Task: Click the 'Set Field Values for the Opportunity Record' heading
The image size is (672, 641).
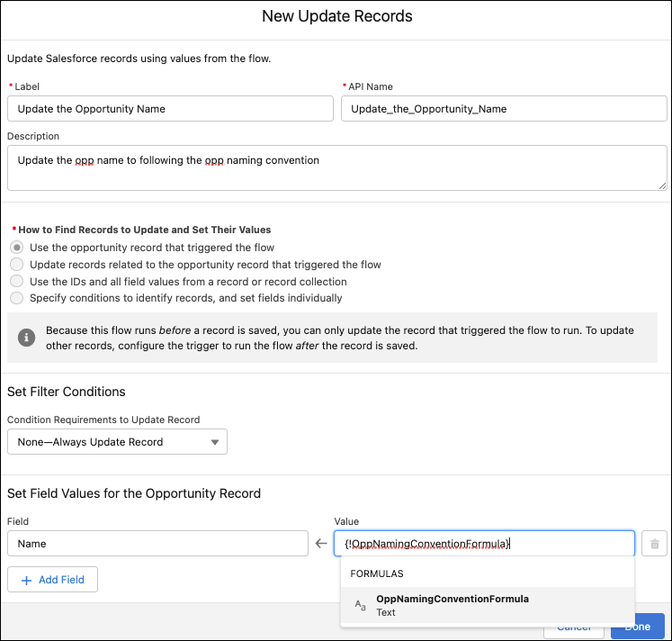Action: point(134,493)
